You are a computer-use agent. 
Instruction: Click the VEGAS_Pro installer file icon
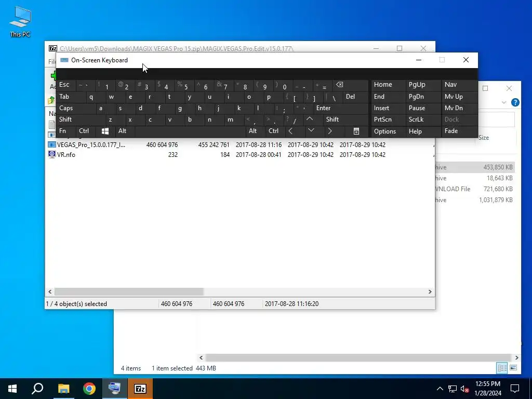click(51, 144)
